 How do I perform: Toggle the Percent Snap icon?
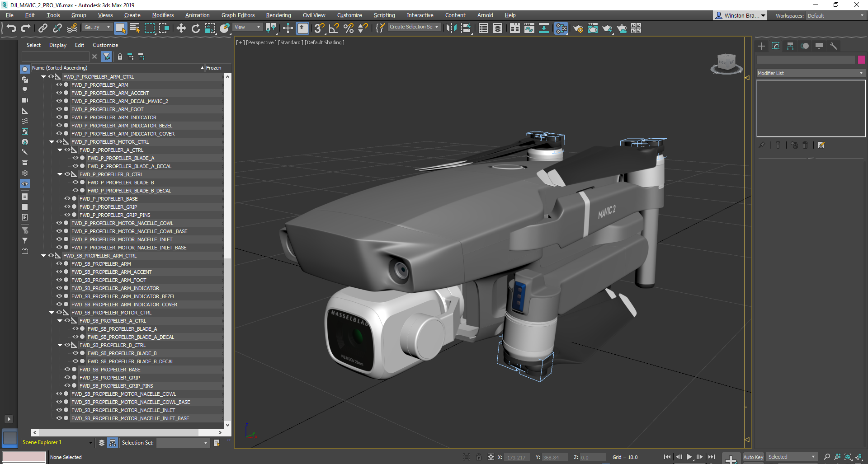click(349, 28)
